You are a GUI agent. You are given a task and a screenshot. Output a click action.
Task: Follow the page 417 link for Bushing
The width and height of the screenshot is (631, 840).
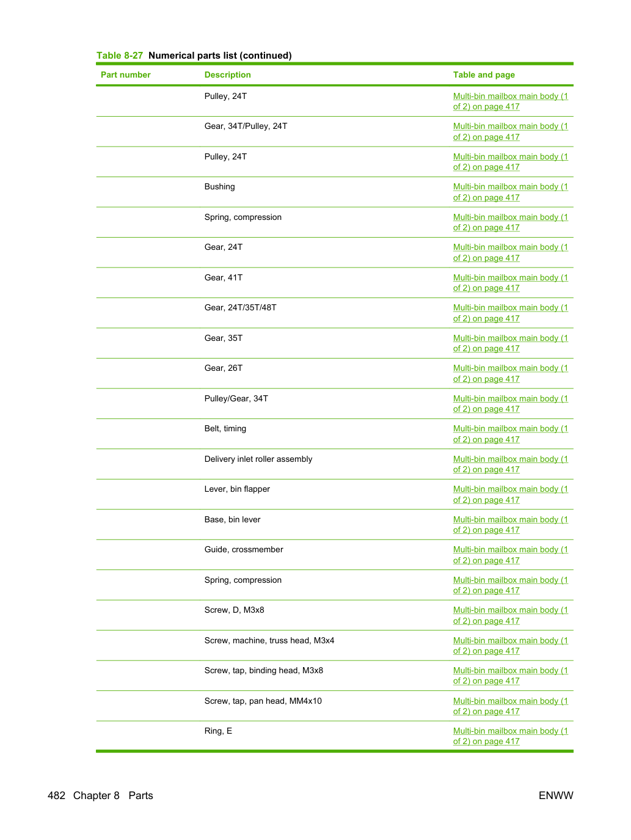pyautogui.click(x=510, y=192)
